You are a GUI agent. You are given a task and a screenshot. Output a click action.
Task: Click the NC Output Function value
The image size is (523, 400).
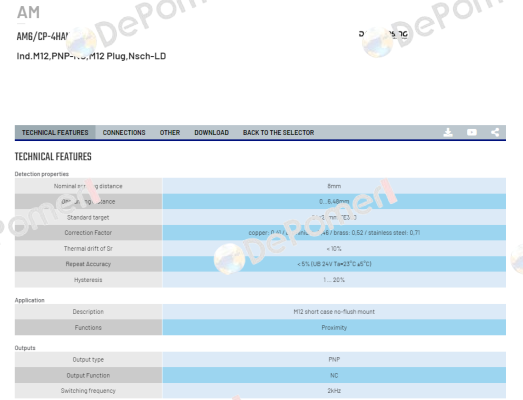point(334,375)
